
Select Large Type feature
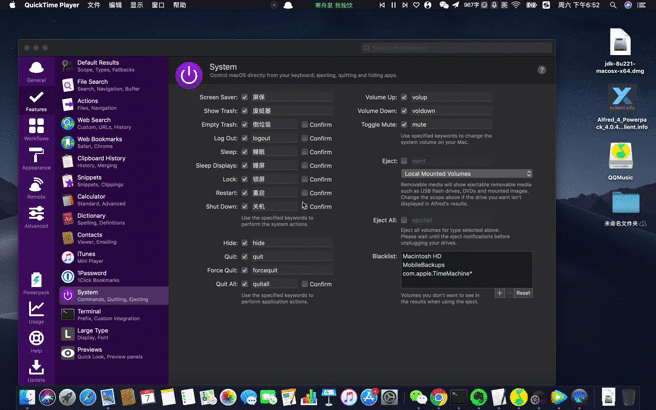(114, 333)
